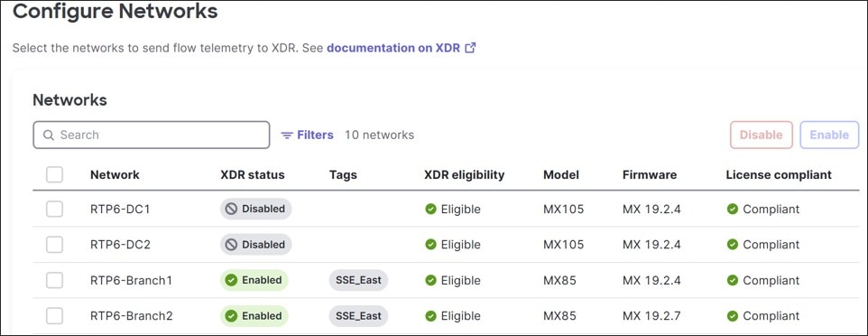Click the Compliant green check for RTP6-DC1

[x=733, y=209]
